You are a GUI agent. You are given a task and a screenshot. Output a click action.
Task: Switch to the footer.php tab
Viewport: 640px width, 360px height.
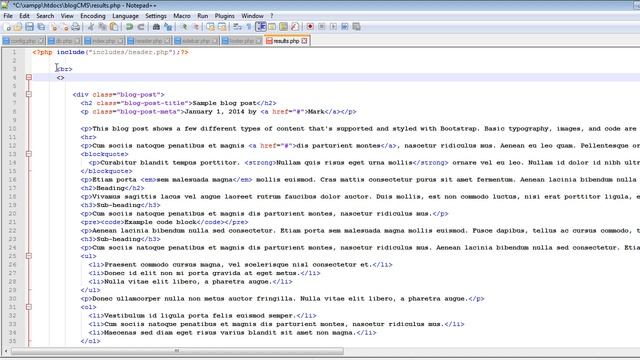[x=242, y=41]
